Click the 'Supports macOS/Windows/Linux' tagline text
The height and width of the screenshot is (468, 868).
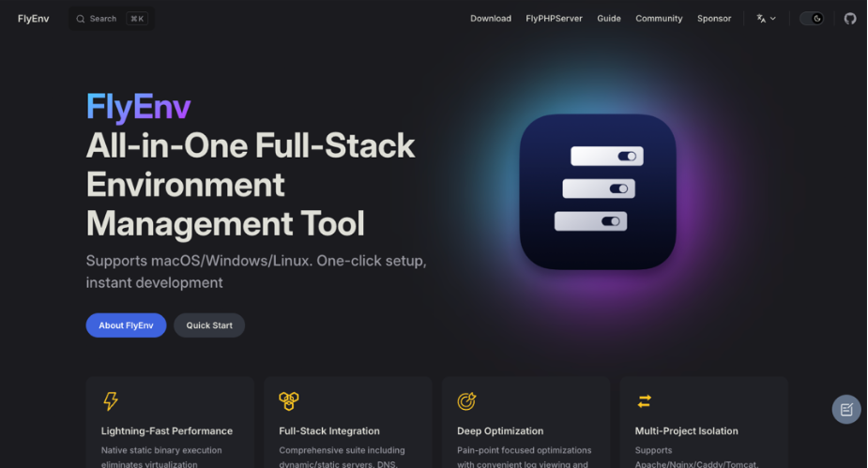(256, 272)
